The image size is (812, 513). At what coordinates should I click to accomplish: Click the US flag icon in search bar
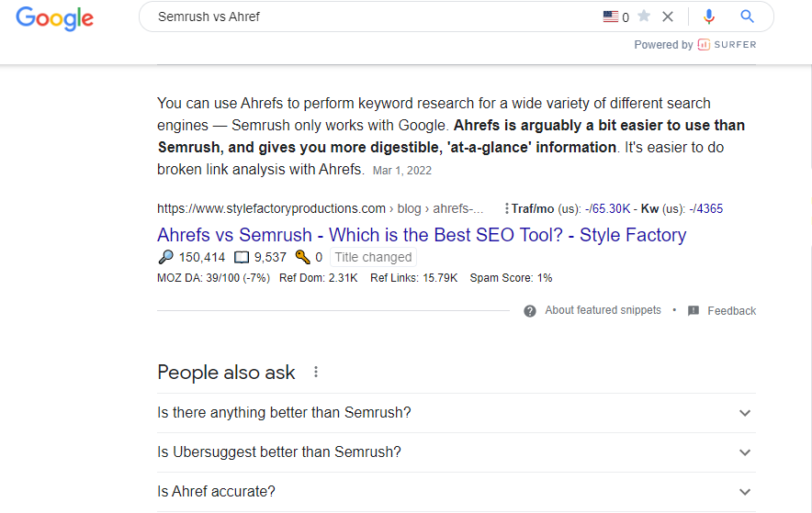[611, 17]
